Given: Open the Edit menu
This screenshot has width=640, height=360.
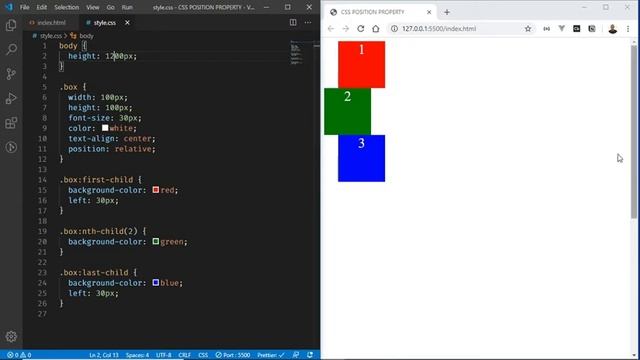Looking at the screenshot, I should click(x=42, y=7).
